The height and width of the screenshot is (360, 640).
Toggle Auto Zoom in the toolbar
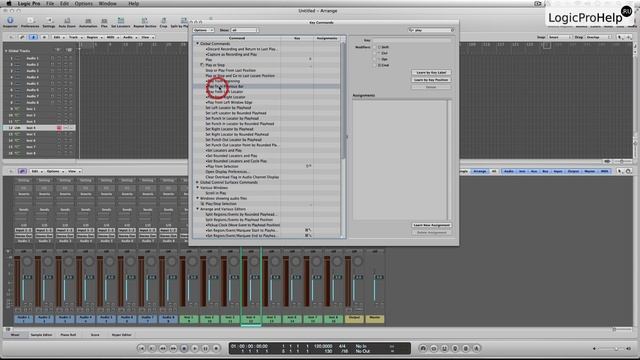tap(67, 22)
